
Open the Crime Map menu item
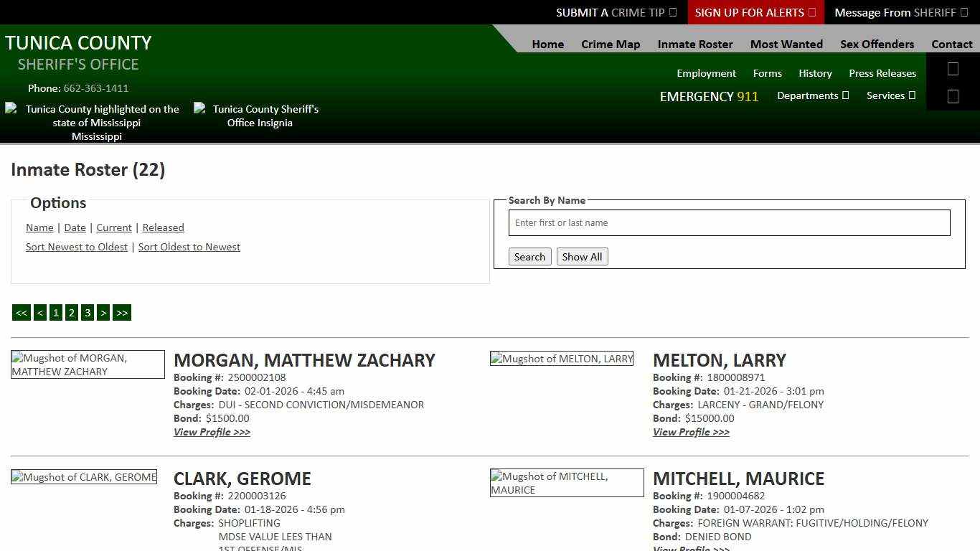click(611, 44)
